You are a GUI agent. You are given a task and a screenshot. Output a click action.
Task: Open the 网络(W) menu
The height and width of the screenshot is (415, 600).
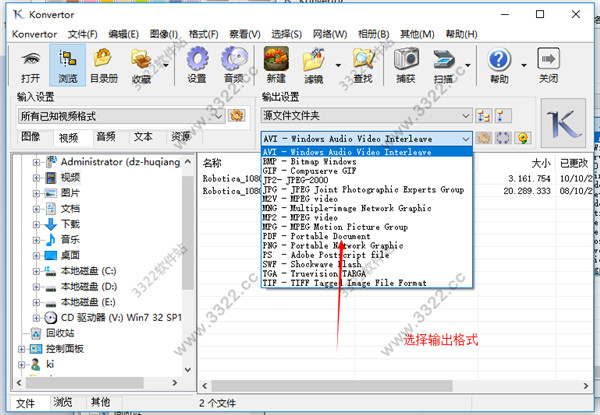(x=330, y=34)
